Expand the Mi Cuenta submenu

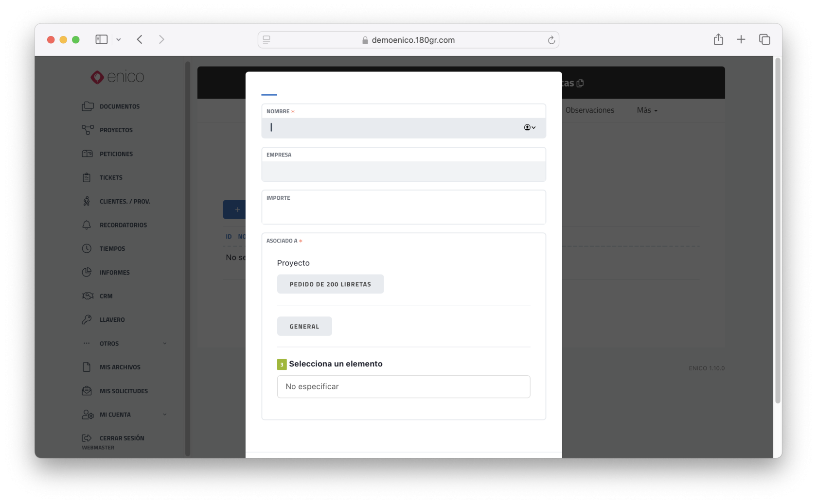[164, 415]
